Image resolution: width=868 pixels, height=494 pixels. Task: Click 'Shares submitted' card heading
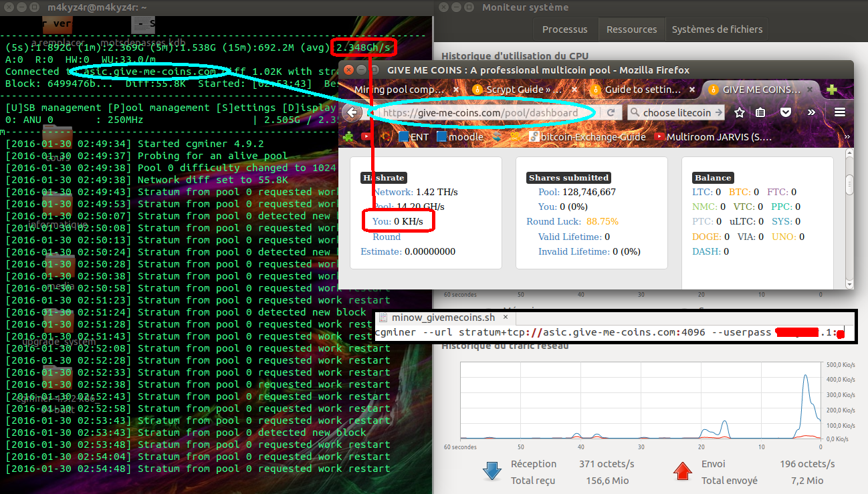[568, 177]
